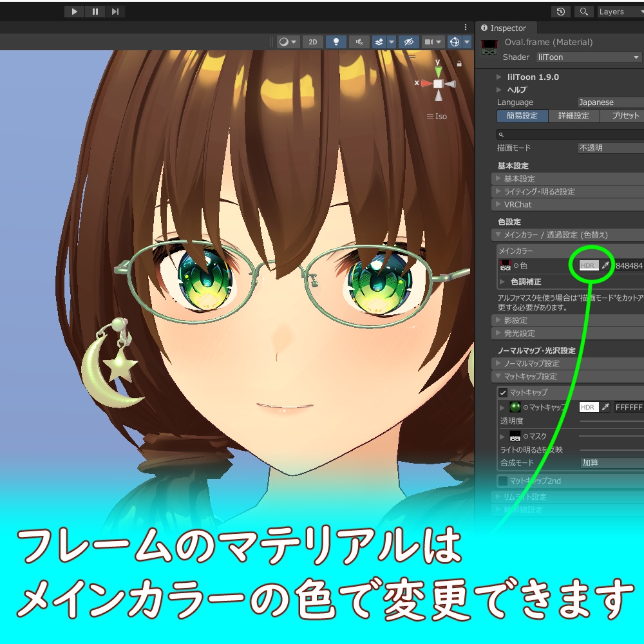Select the eyedropper next to the HDR button
The width and height of the screenshot is (644, 644).
604,265
